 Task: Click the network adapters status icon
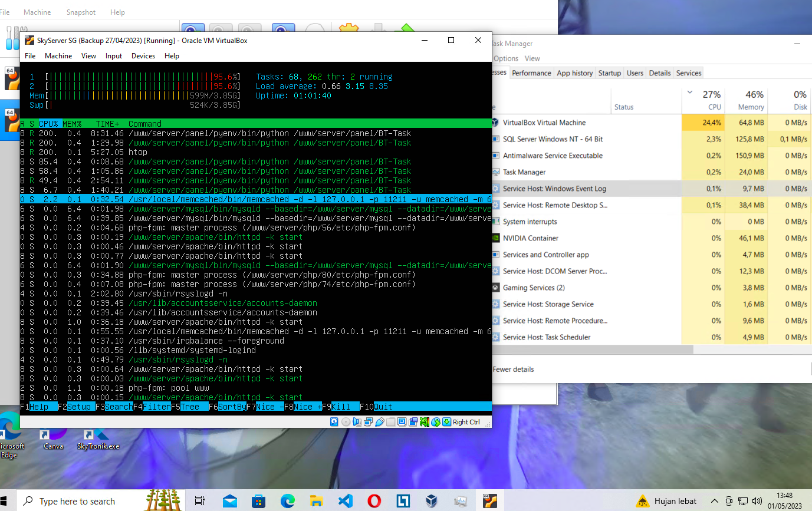[368, 422]
